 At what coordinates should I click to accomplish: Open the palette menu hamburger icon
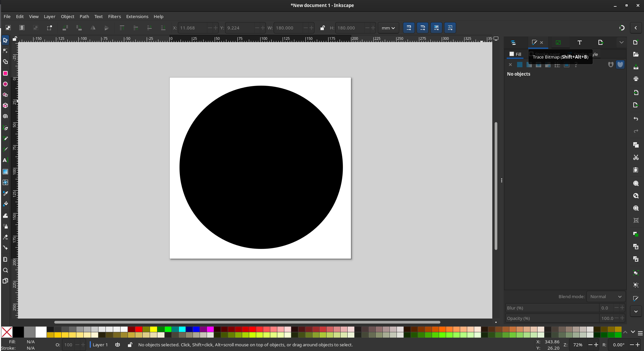pos(640,333)
